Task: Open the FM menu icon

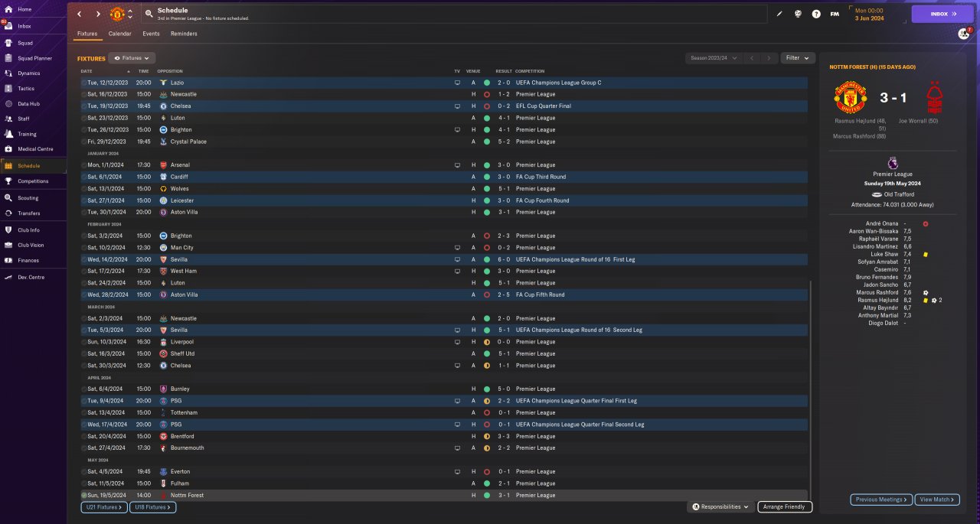Action: (x=835, y=14)
